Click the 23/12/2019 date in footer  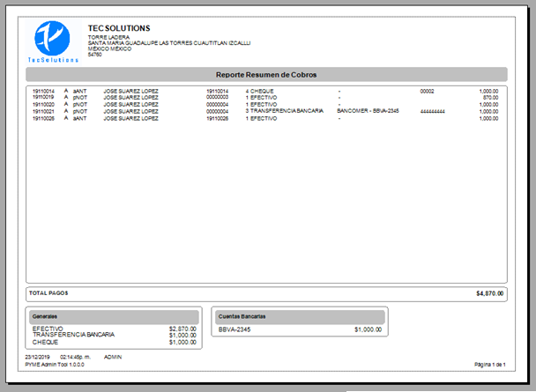click(40, 357)
